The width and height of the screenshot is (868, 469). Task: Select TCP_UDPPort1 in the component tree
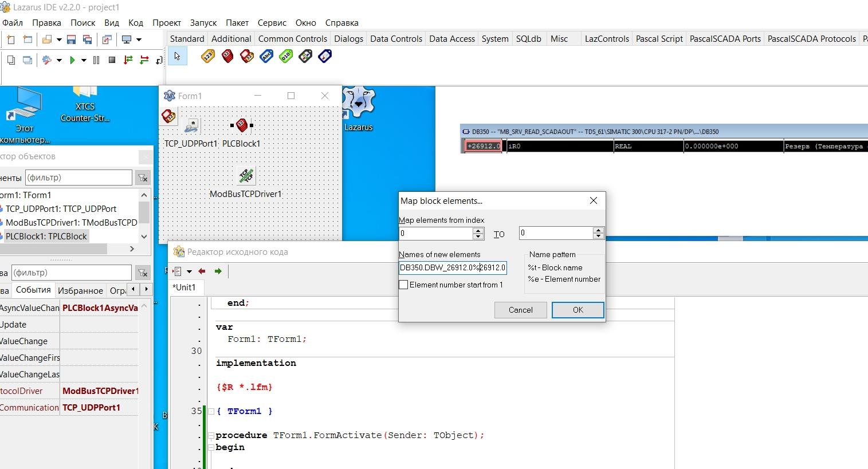(61, 209)
